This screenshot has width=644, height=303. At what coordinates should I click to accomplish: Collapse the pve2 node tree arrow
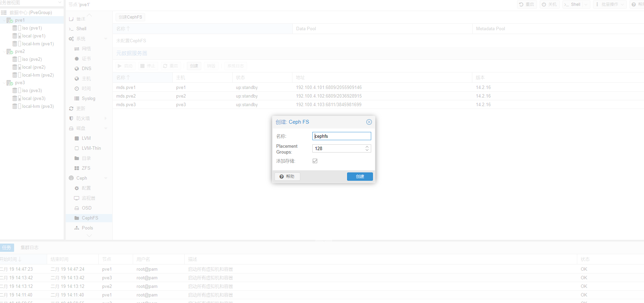4,52
